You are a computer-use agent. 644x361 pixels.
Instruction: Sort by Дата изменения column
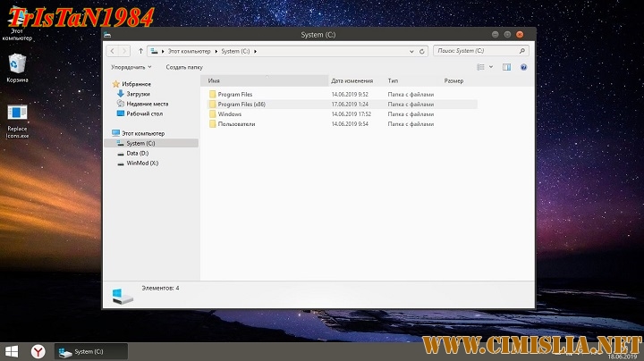(352, 80)
